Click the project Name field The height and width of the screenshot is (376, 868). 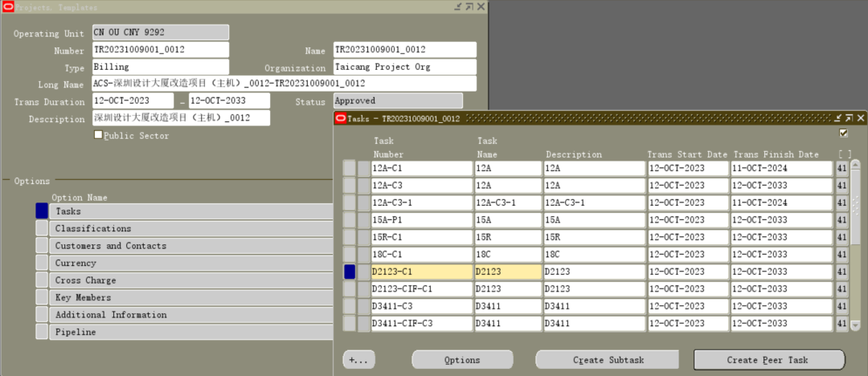tap(404, 50)
